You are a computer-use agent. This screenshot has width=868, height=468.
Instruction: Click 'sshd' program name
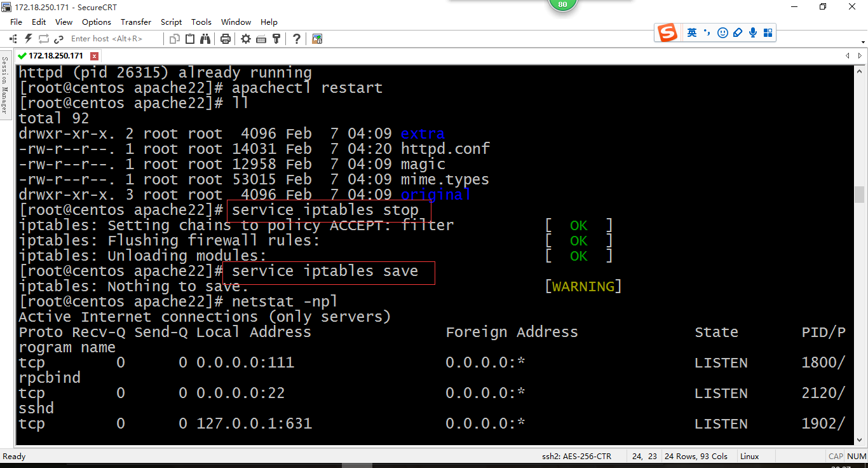[36, 408]
